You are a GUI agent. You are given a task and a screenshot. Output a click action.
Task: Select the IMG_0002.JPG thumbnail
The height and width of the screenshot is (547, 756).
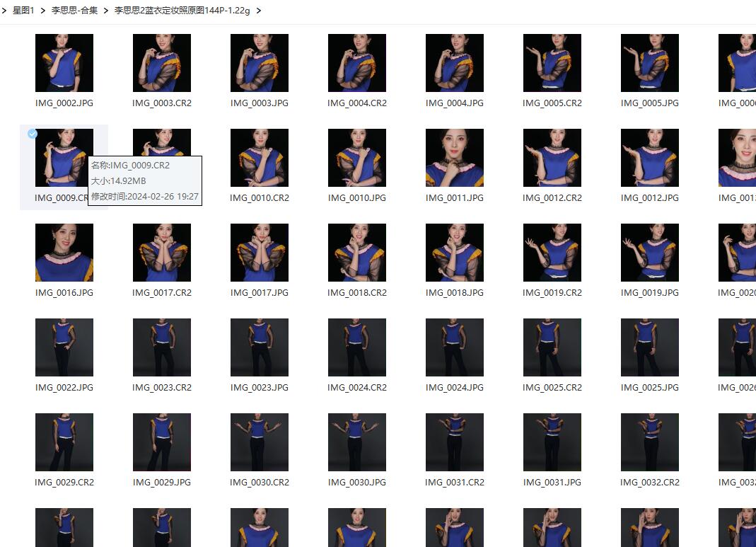pos(64,63)
